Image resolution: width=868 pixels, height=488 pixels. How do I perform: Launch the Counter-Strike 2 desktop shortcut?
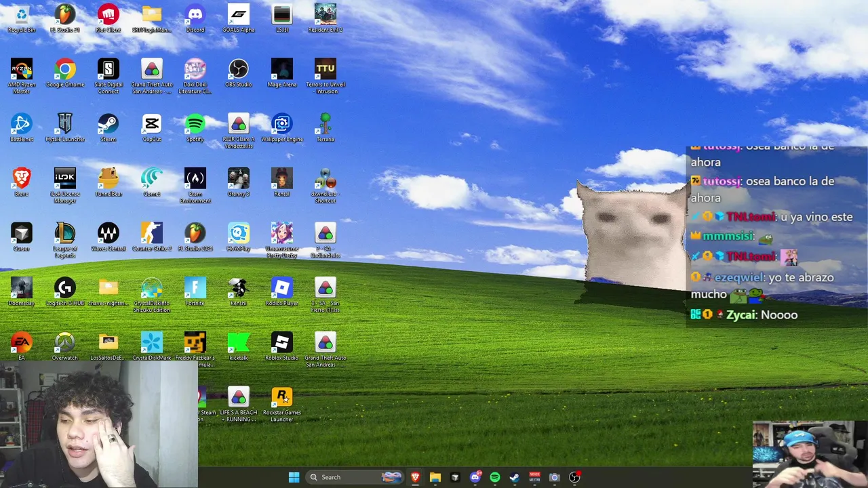(x=152, y=237)
